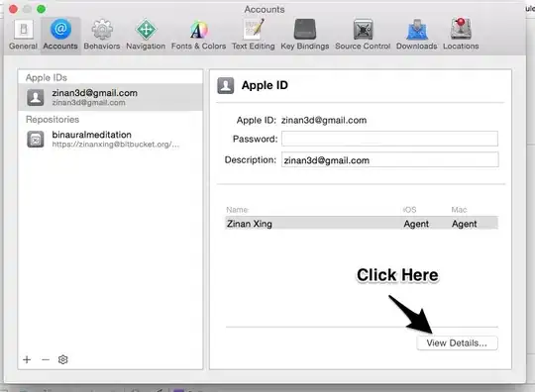This screenshot has height=392, width=535.
Task: Select the Zinan Xing team row
Action: 362,224
